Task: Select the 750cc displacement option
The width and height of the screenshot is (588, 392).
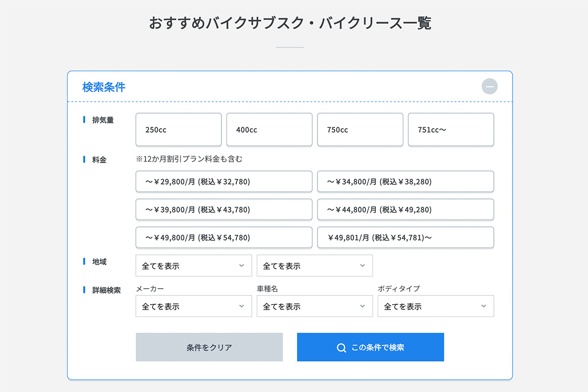Action: (360, 130)
